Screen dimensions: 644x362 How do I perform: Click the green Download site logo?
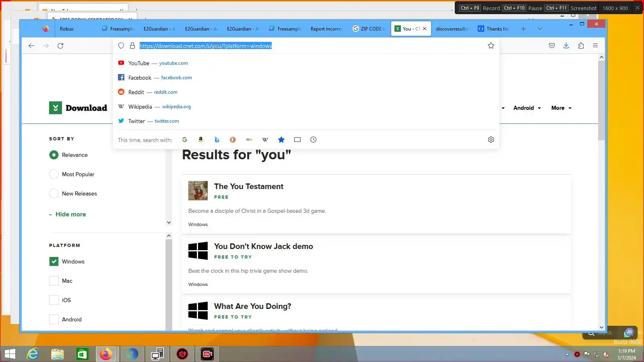[78, 108]
